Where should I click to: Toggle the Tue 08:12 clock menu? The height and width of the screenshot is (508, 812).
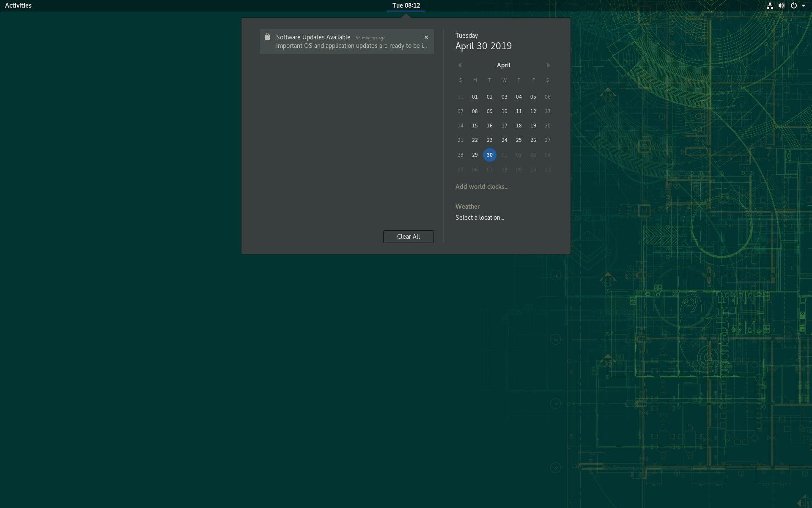point(406,6)
